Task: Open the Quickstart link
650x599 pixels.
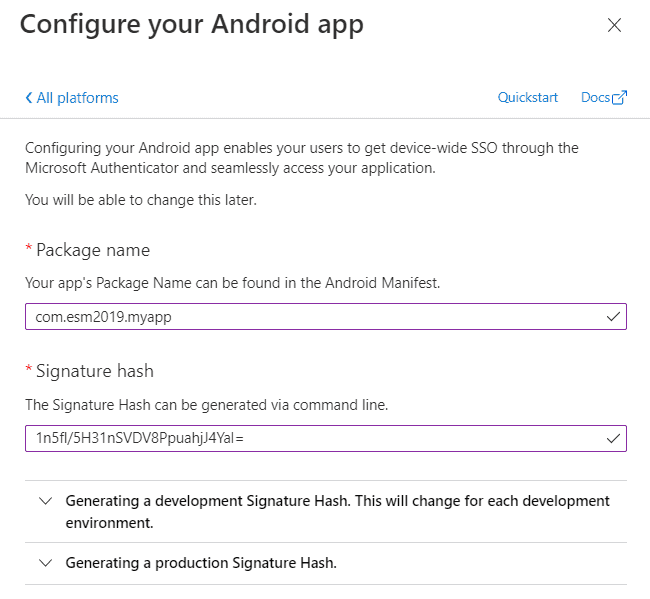Action: [527, 97]
